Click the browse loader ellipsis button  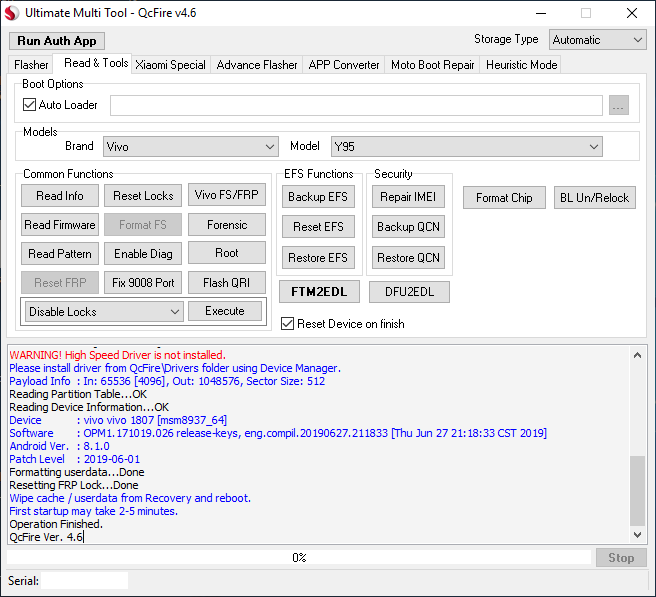(x=618, y=105)
